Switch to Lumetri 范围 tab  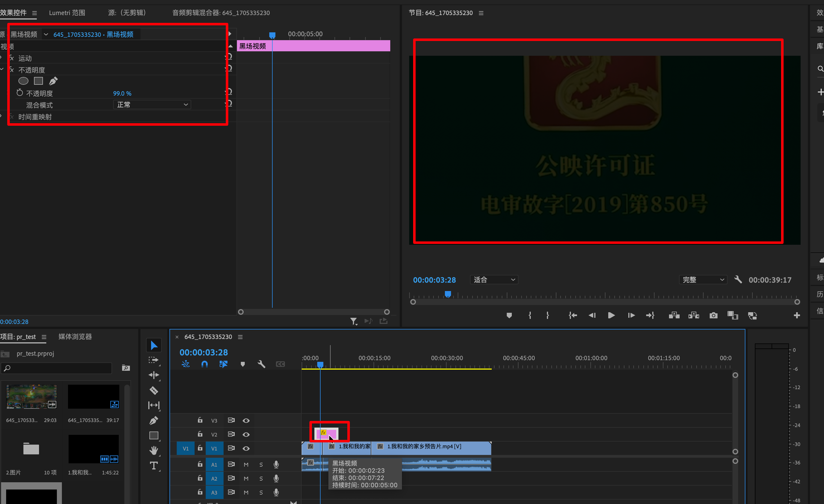[67, 13]
